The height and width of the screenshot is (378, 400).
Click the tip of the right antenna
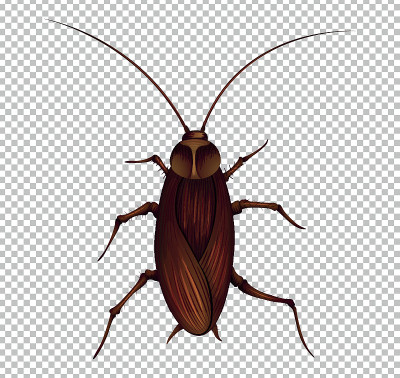348,31
